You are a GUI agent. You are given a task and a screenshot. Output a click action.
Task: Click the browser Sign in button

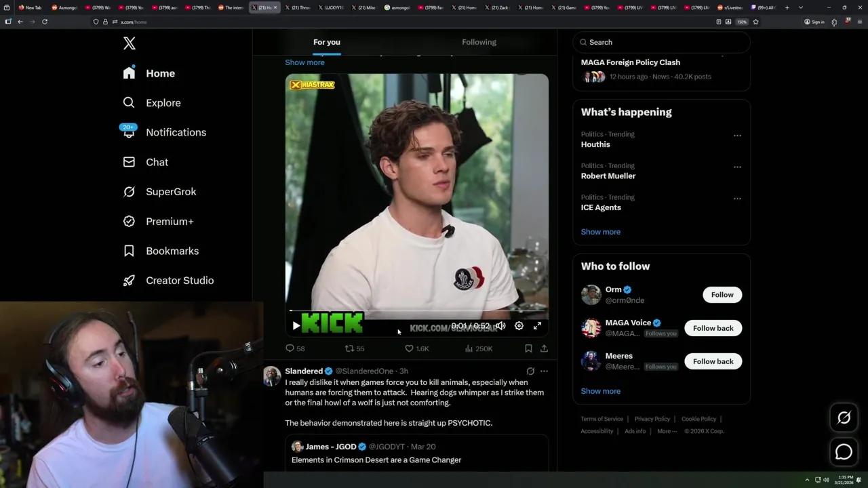814,22
